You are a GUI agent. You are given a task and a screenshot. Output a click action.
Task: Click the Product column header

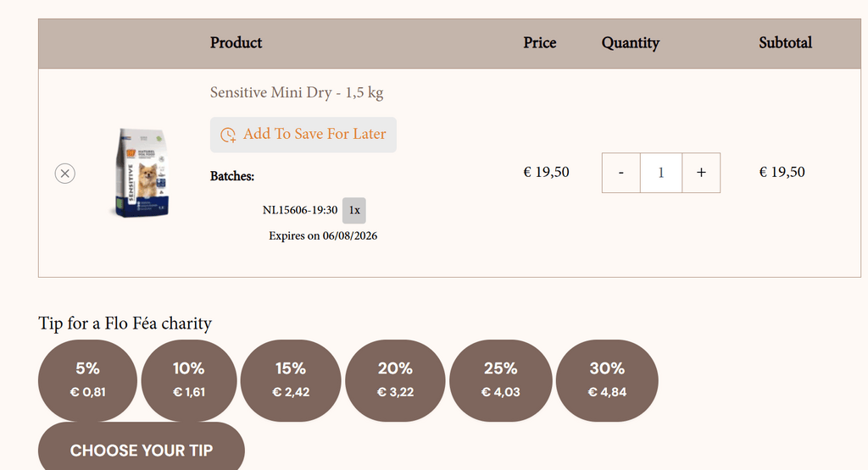236,43
